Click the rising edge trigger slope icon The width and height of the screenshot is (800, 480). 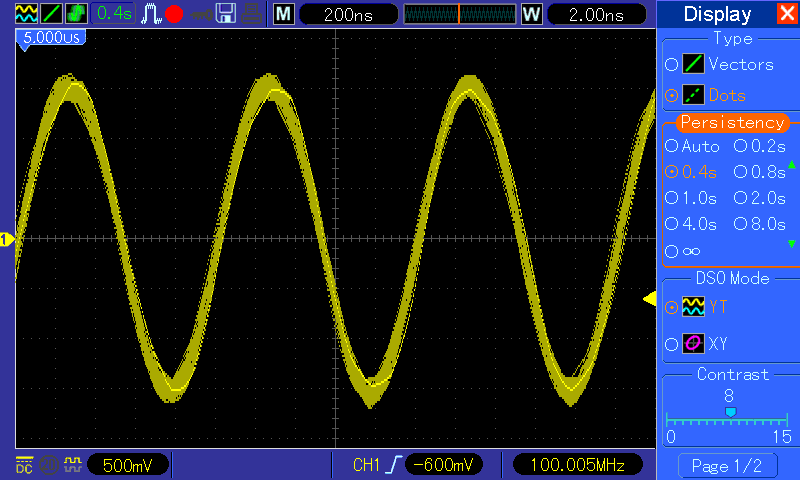394,465
